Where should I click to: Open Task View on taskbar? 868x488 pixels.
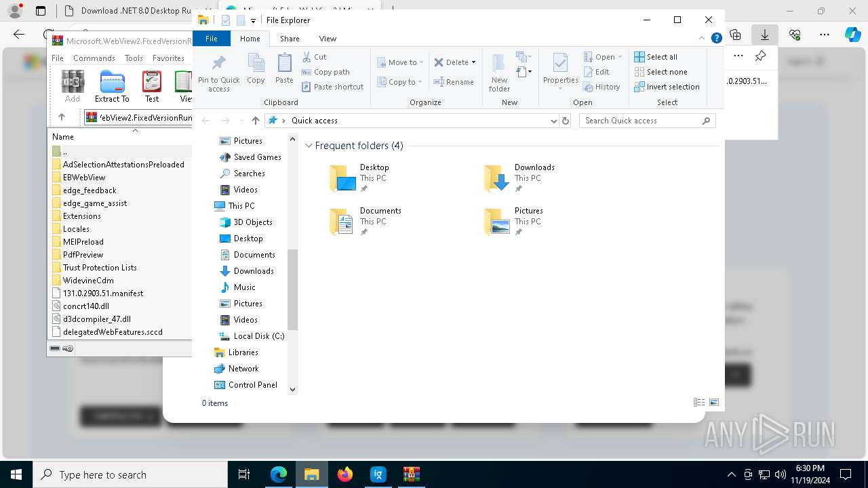pos(244,474)
